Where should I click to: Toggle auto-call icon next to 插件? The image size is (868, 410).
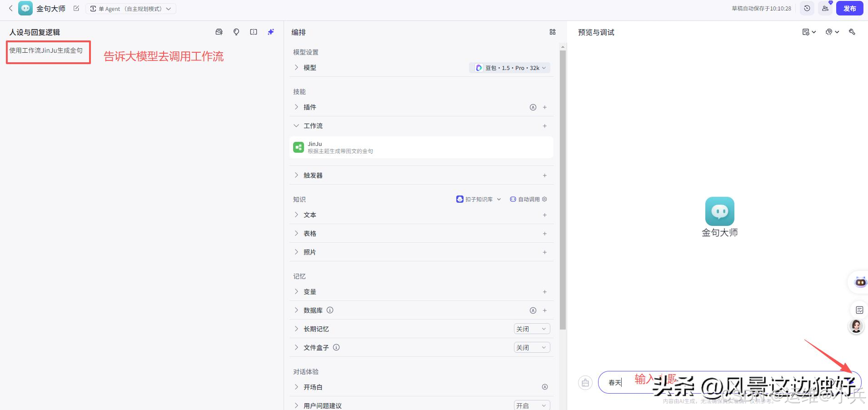533,107
